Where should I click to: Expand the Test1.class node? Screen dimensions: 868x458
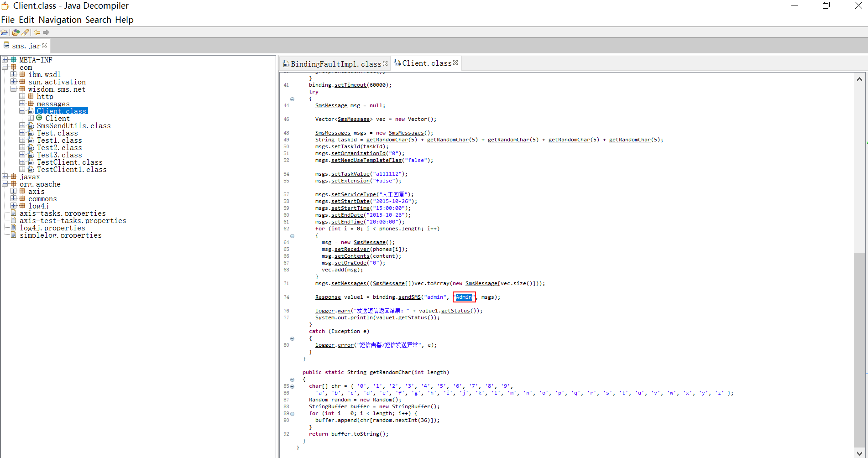[x=22, y=140]
